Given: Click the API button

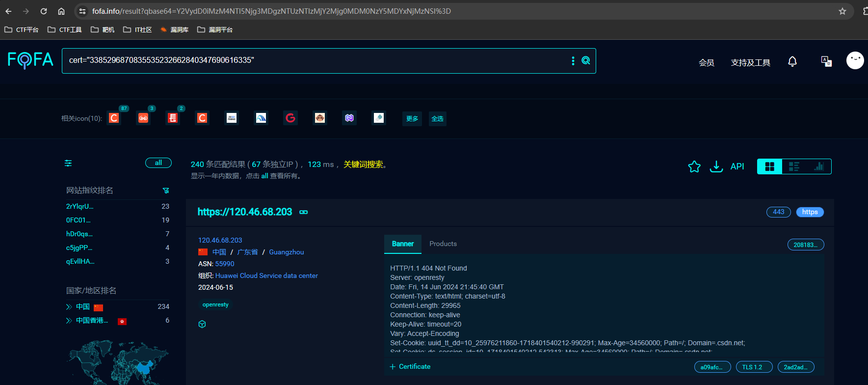Looking at the screenshot, I should click(737, 166).
